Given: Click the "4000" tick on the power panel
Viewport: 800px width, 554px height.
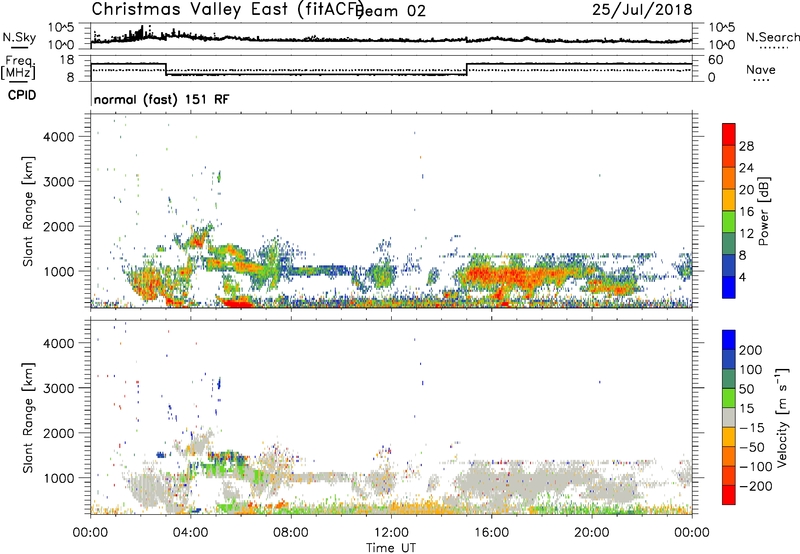Looking at the screenshot, I should (x=59, y=137).
